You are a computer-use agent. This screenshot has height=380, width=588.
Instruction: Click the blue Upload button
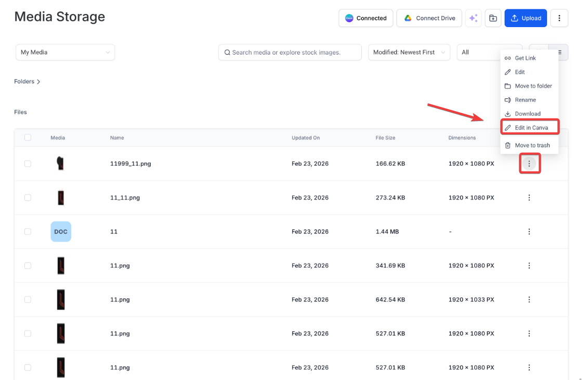(x=525, y=18)
